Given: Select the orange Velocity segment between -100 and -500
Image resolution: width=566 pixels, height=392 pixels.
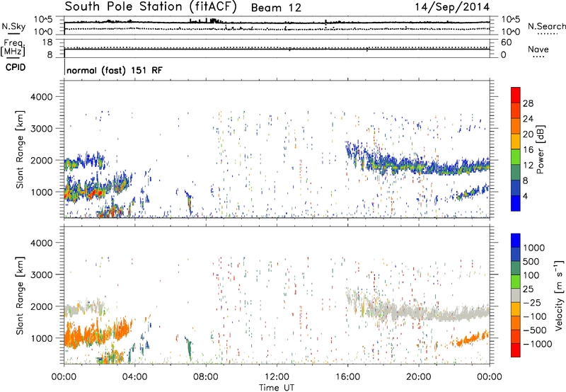Looking at the screenshot, I should (x=516, y=323).
